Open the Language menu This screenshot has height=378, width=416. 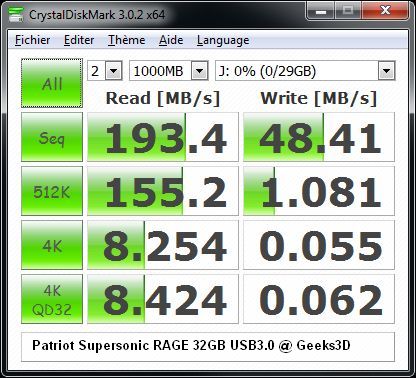(223, 40)
